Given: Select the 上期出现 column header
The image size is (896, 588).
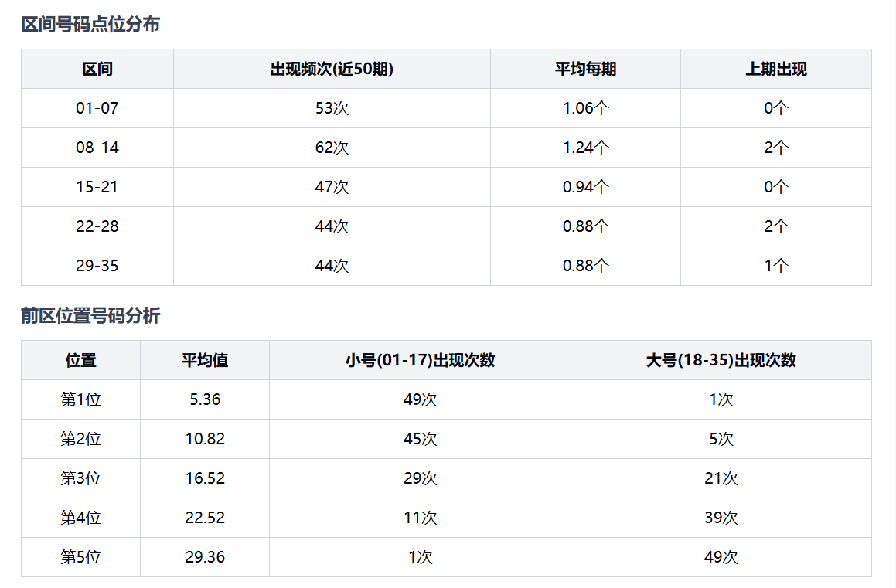Looking at the screenshot, I should point(775,69).
